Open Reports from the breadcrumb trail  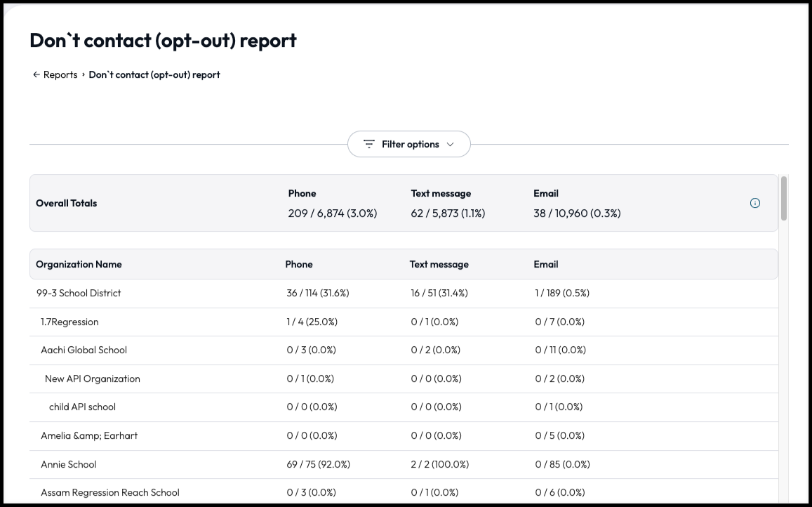(x=60, y=74)
